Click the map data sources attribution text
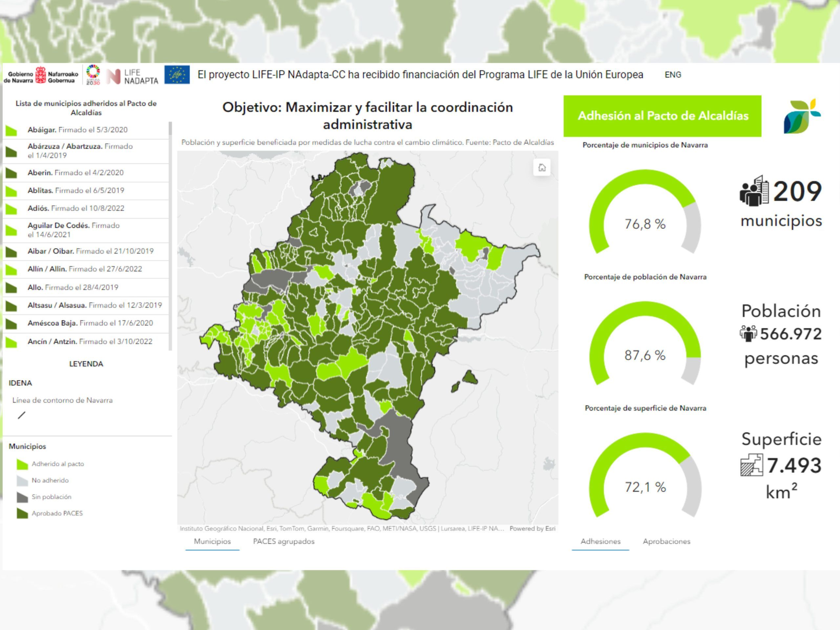840x630 pixels. (x=342, y=529)
